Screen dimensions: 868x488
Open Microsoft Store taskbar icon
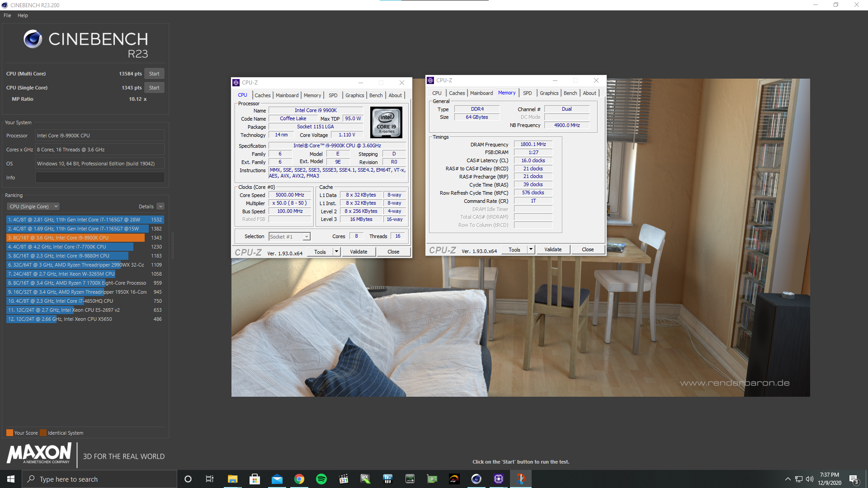[255, 479]
